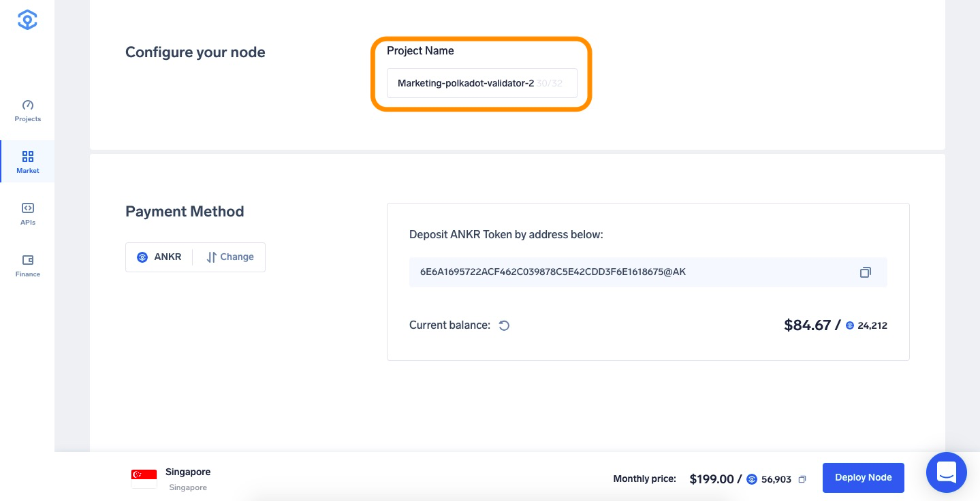Change the payment method
Screen dimensions: 980x501
(x=230, y=257)
